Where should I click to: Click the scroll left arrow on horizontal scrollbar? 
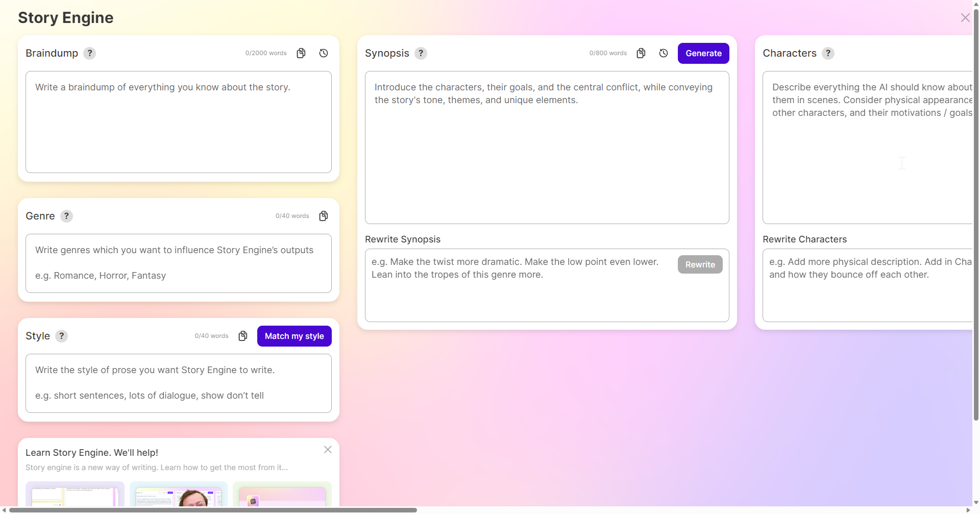click(x=4, y=510)
